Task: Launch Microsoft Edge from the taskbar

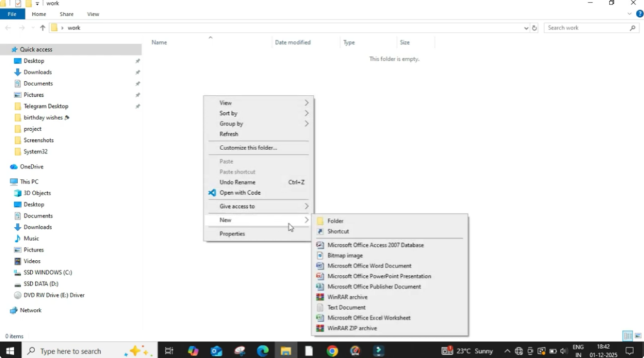Action: click(x=263, y=351)
